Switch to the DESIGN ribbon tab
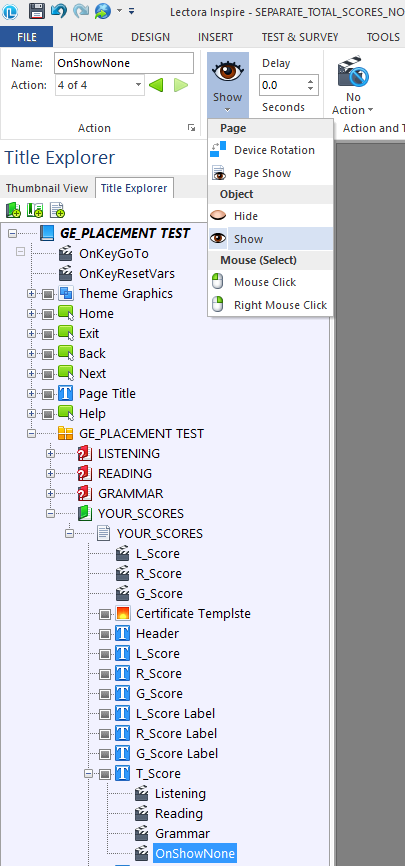Image resolution: width=405 pixels, height=866 pixels. coord(150,37)
